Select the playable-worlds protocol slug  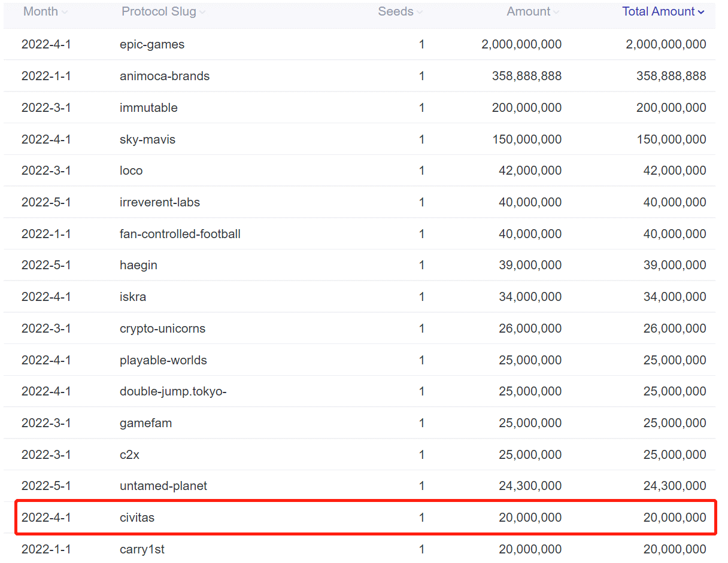click(x=163, y=360)
